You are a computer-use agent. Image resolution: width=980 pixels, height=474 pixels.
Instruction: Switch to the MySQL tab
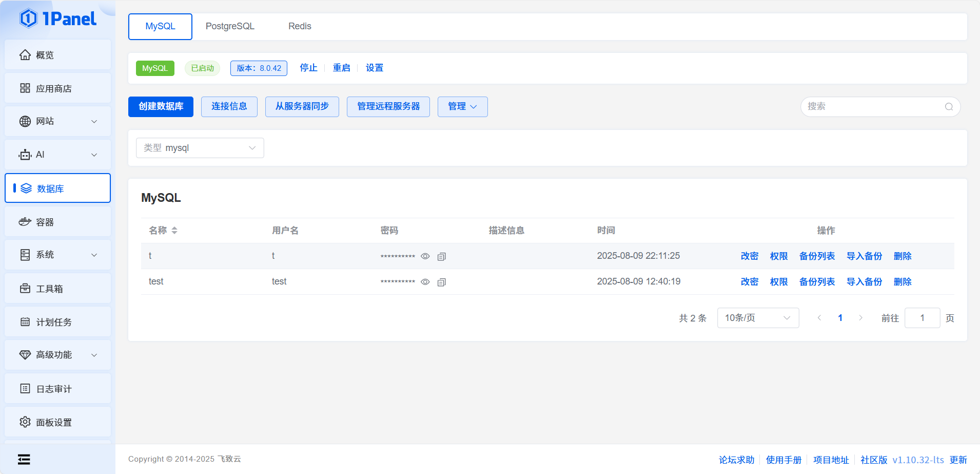tap(160, 26)
